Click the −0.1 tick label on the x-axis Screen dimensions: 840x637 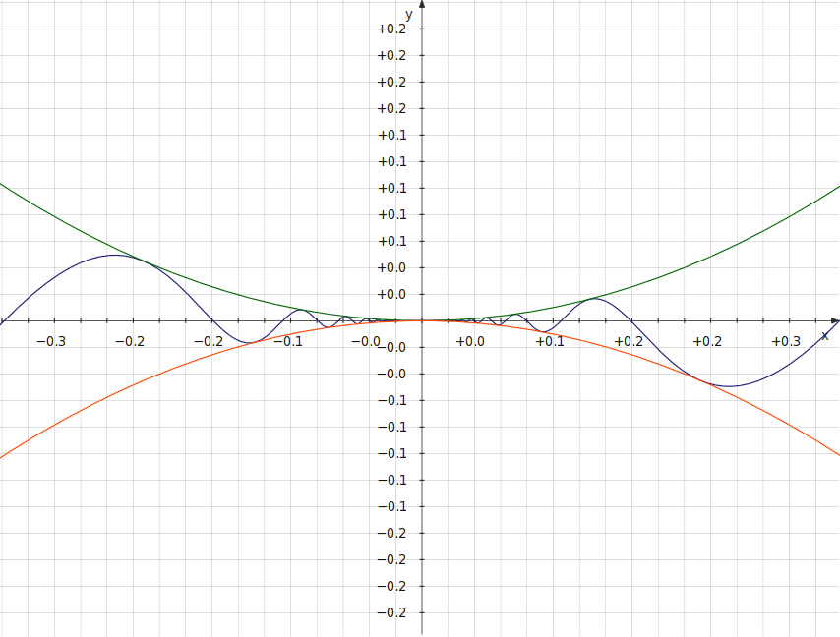287,341
